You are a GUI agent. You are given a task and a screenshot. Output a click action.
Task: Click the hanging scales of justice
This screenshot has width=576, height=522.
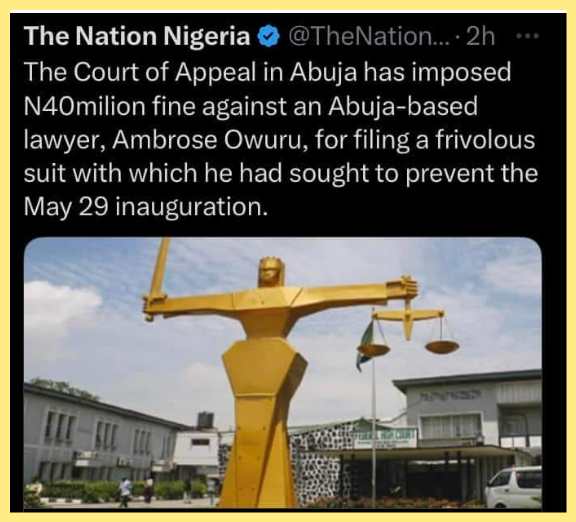(x=408, y=332)
